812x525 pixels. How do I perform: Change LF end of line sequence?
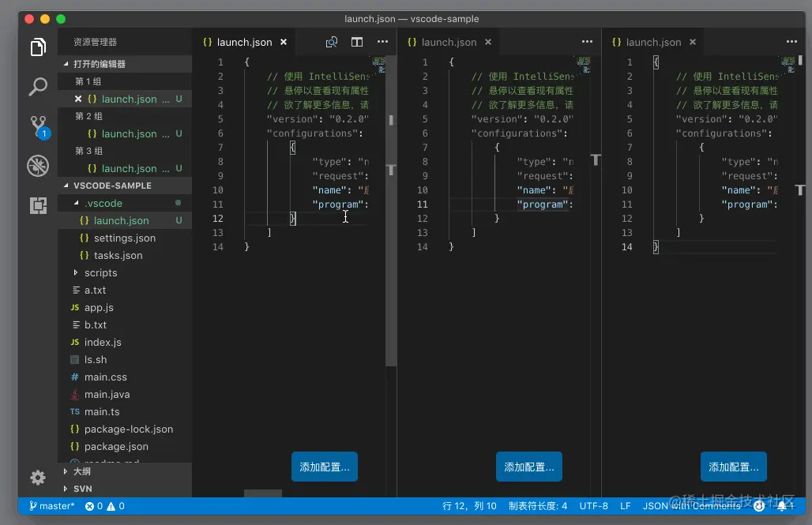(625, 506)
